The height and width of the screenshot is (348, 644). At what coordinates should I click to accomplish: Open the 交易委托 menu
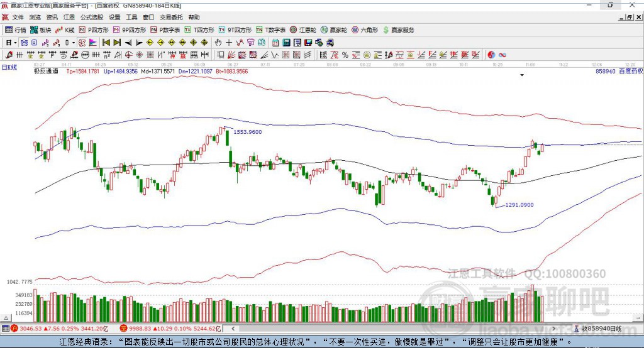[x=171, y=17]
